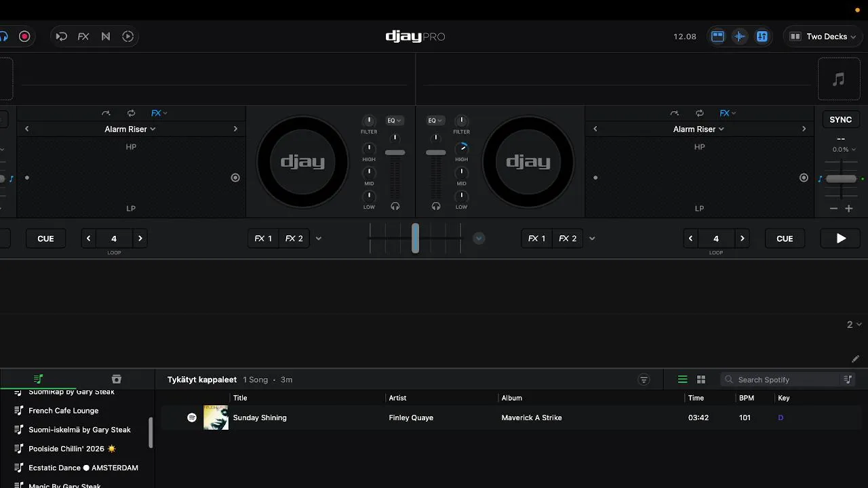Double the left deck loop length
This screenshot has height=488, width=868.
(140, 239)
